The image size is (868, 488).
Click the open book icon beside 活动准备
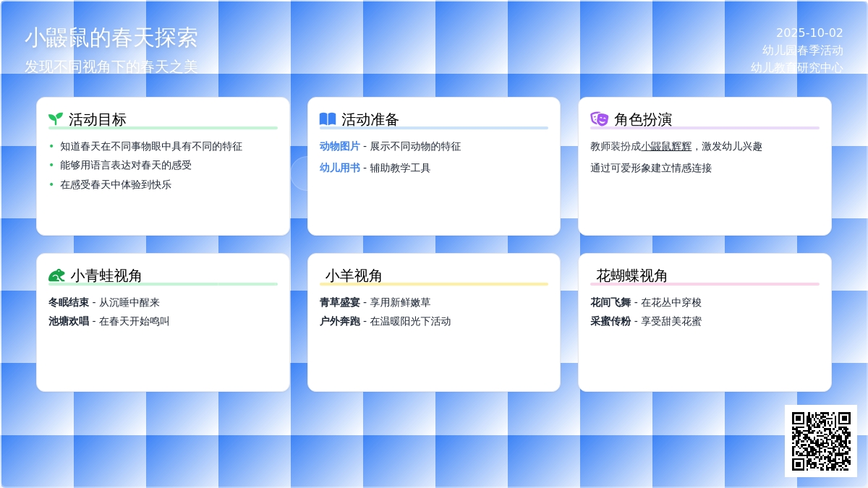click(328, 119)
